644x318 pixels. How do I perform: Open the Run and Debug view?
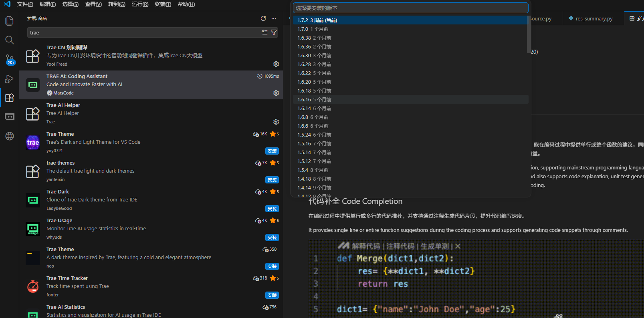pos(9,78)
